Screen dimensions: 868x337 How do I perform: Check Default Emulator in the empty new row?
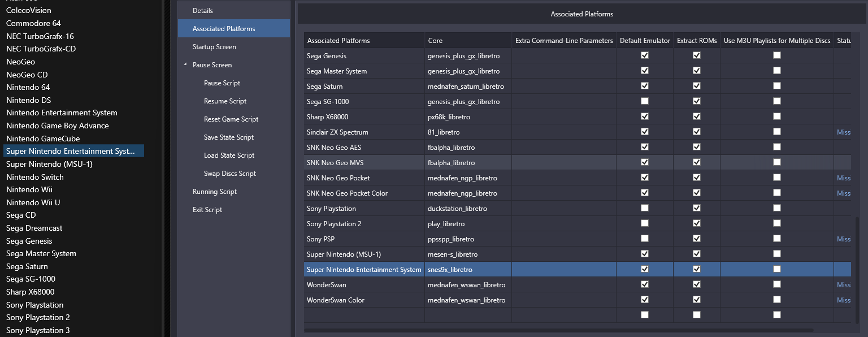645,315
